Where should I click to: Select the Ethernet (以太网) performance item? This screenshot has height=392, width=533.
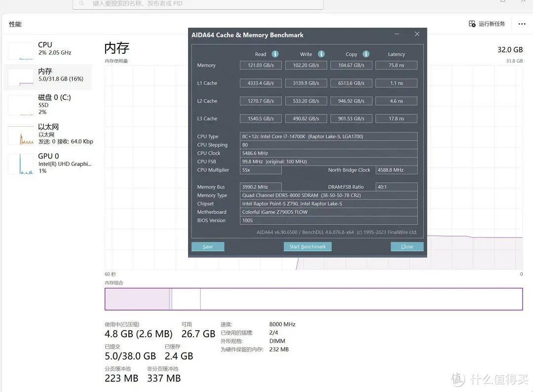pos(48,134)
